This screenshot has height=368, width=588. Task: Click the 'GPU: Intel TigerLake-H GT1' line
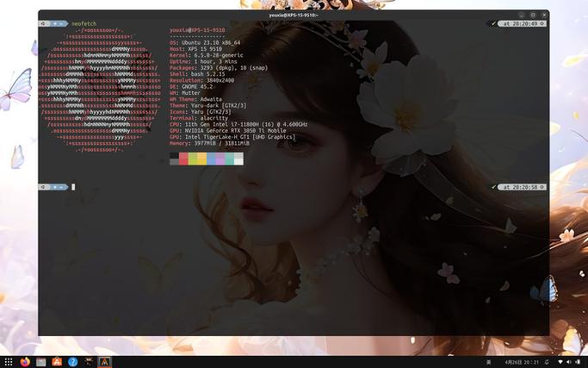[232, 137]
